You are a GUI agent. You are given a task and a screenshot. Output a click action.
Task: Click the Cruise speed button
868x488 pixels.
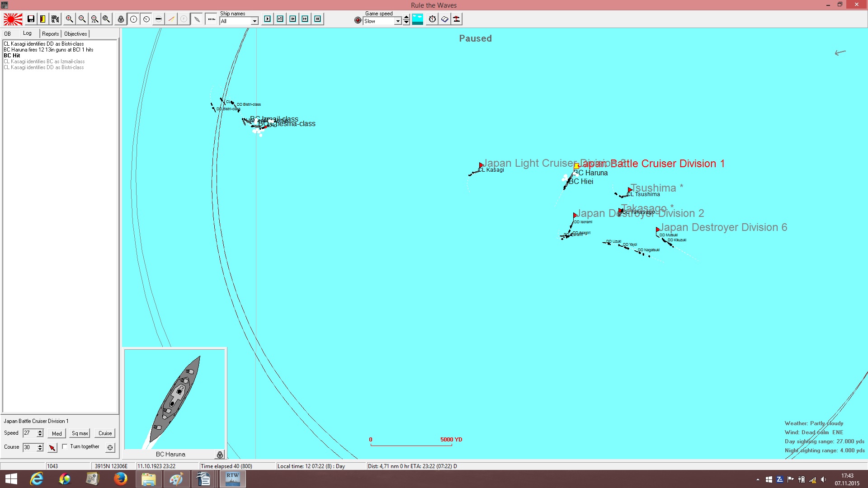click(x=105, y=433)
